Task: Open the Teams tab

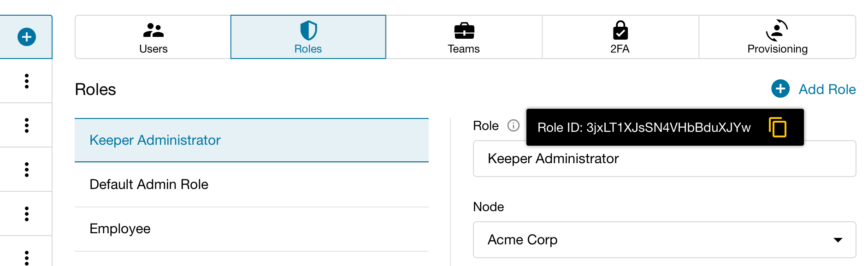Action: [x=464, y=37]
